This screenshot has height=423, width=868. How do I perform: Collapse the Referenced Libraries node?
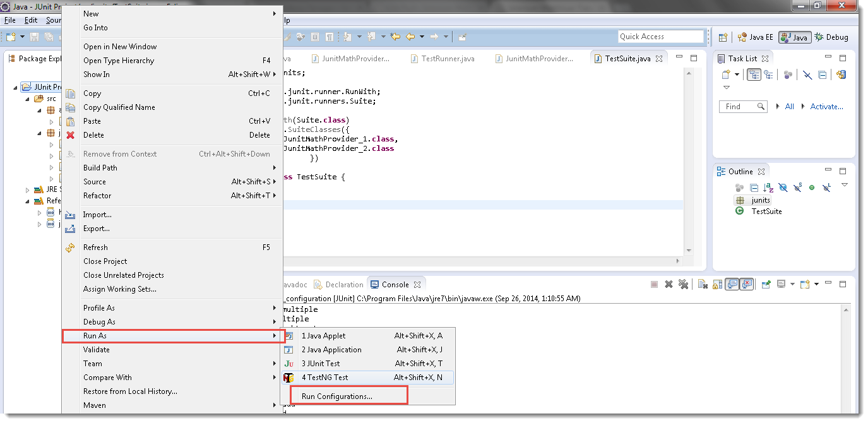pos(28,201)
